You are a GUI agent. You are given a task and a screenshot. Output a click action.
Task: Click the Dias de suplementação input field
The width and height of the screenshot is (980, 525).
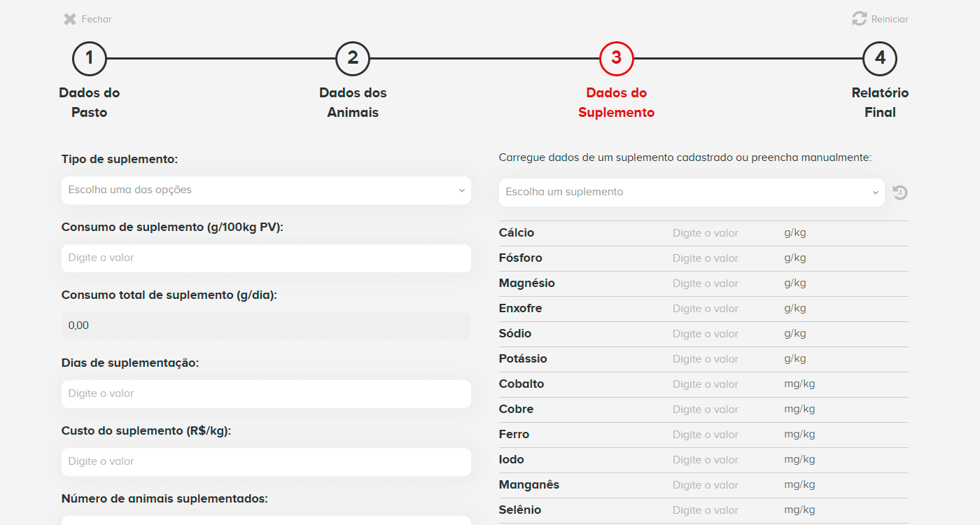click(265, 393)
